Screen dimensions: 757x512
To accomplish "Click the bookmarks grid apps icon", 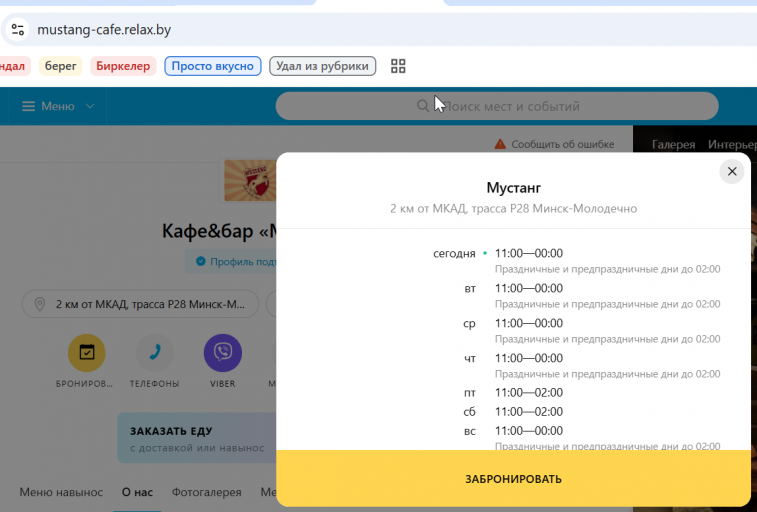I will pos(398,66).
